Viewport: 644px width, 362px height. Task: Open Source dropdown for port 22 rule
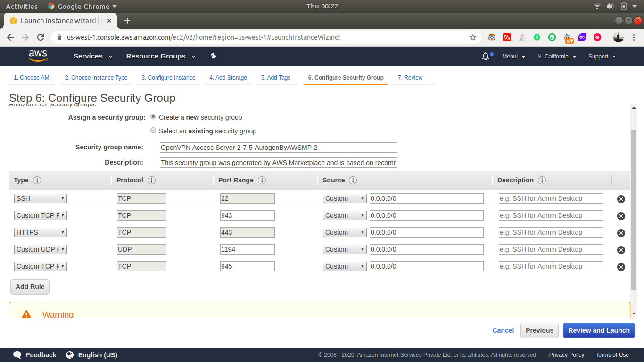(x=345, y=198)
